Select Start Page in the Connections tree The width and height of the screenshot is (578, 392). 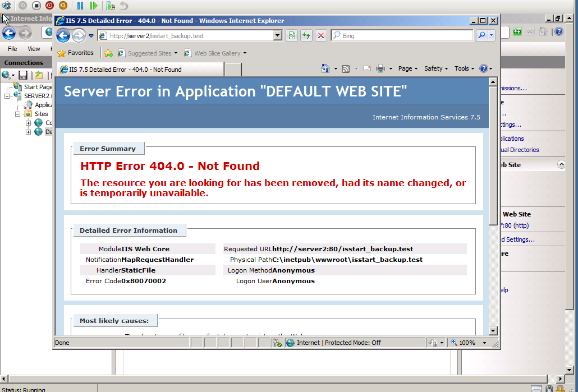tap(38, 87)
